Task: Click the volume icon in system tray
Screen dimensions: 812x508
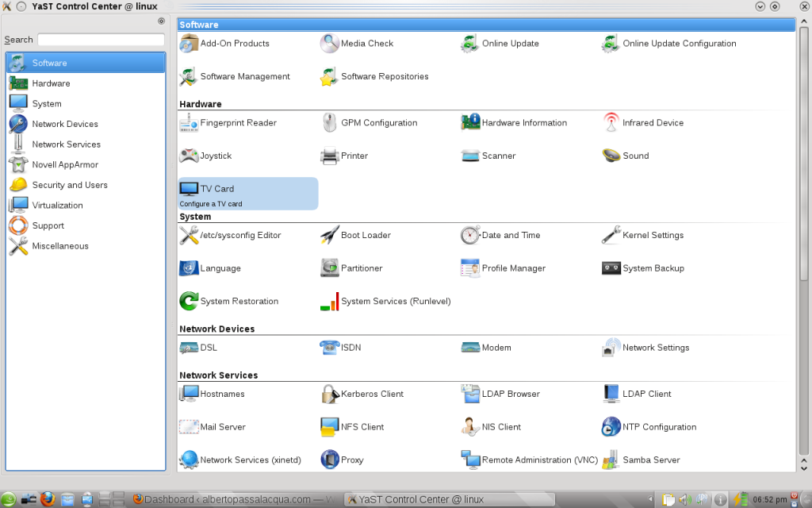Action: (685, 500)
